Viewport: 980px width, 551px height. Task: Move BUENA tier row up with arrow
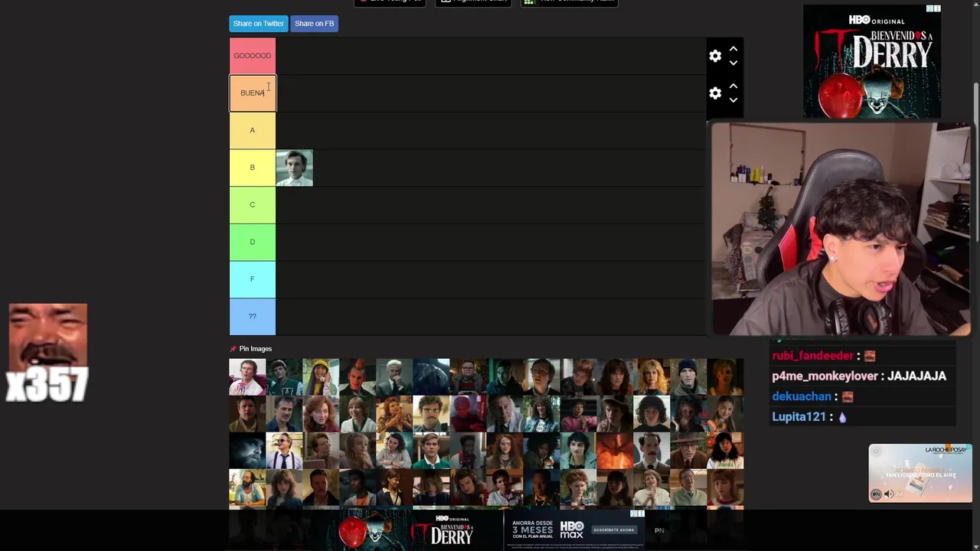733,86
